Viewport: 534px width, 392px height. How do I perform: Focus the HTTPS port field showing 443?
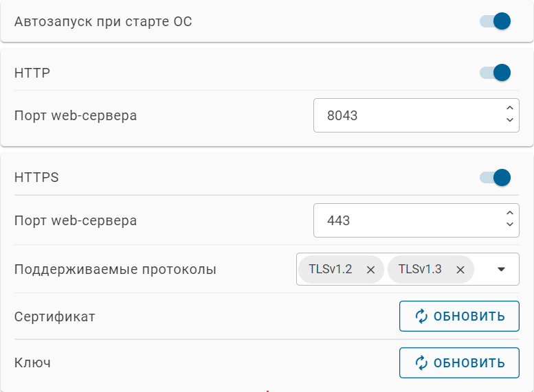click(416, 220)
